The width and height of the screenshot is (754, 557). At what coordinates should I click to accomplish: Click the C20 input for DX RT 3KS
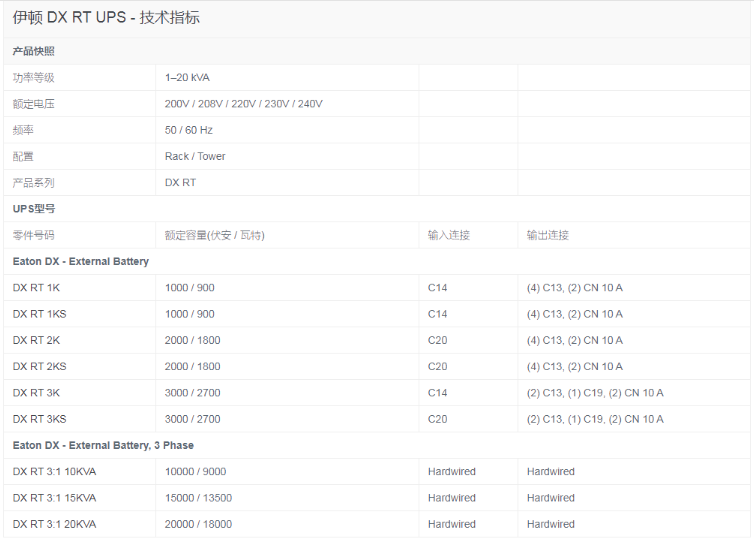[437, 419]
